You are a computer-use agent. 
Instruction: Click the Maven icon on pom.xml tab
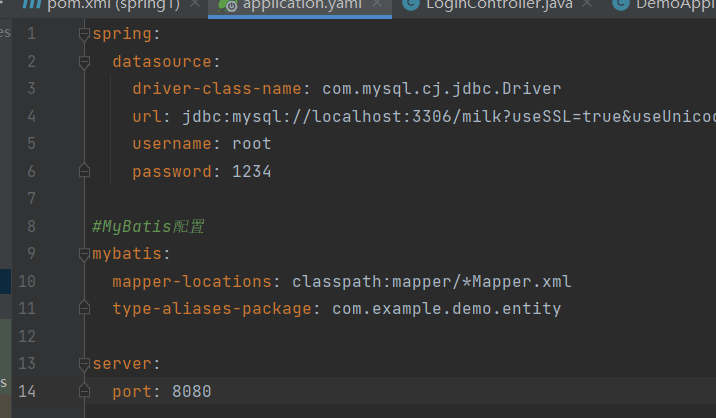point(31,5)
